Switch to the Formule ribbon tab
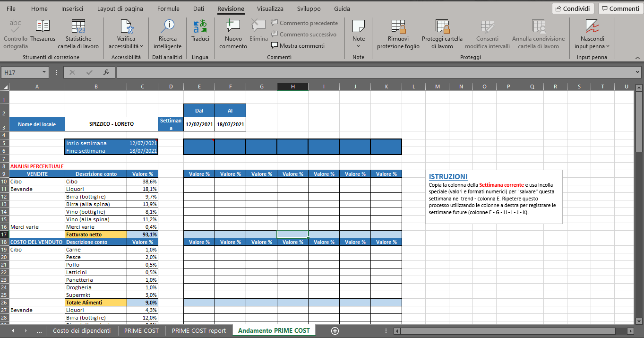 click(x=168, y=9)
